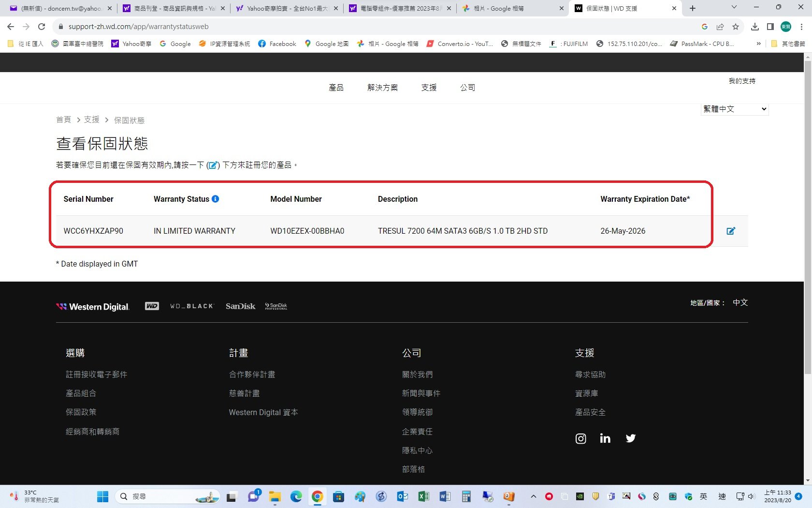Screen dimensions: 812x508
Task: Open 部落格 footer link
Action: pos(414,469)
